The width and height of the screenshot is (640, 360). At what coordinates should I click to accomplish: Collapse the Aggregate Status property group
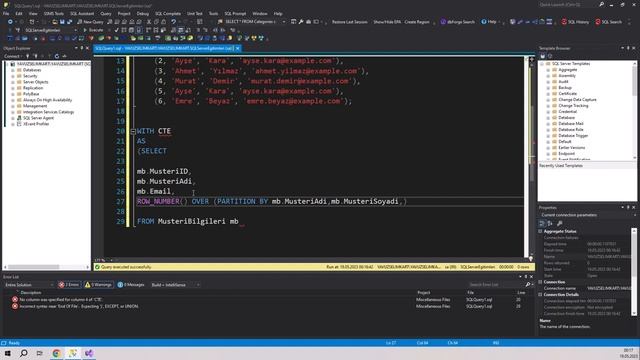(541, 231)
